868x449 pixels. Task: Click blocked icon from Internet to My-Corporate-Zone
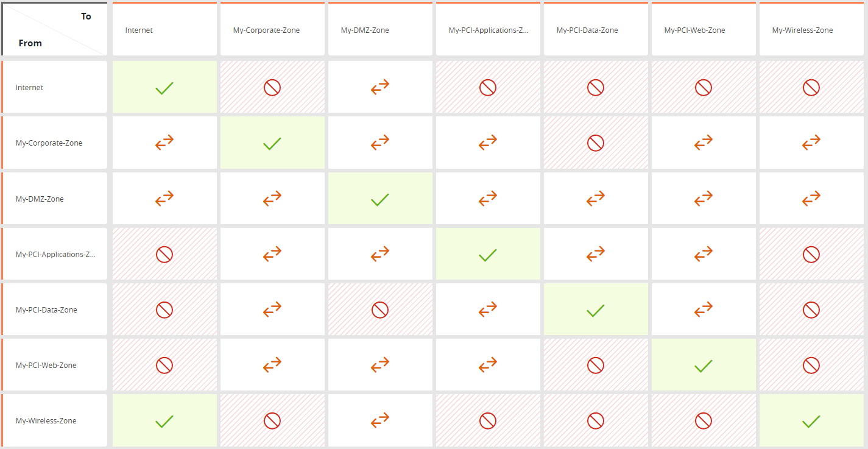[x=272, y=88]
